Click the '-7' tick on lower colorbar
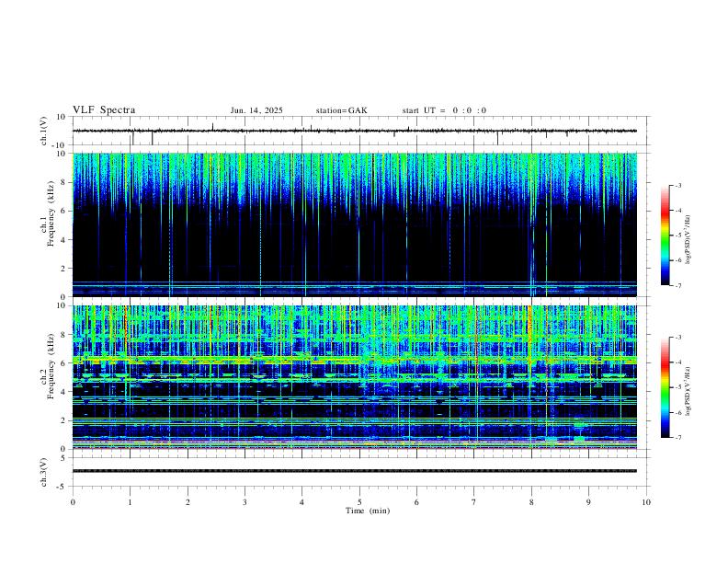Image resolution: width=728 pixels, height=563 pixels. click(x=677, y=438)
